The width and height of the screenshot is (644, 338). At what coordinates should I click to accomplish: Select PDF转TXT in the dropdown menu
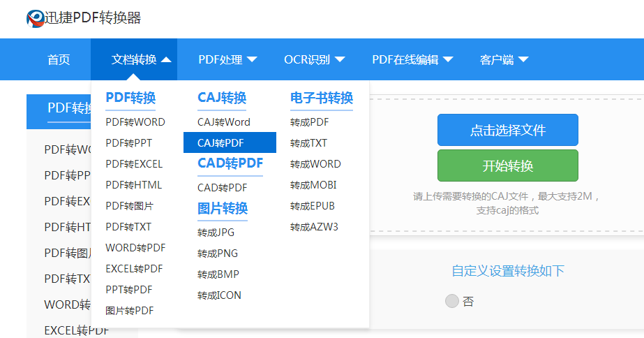(128, 227)
